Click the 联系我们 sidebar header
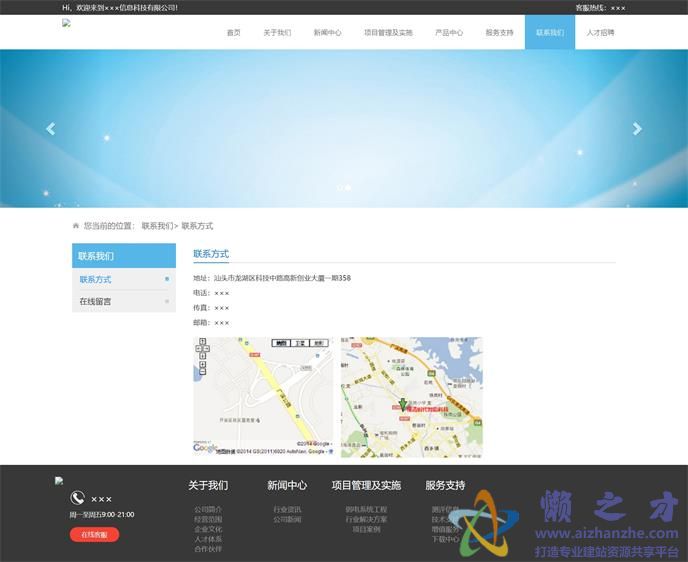The width and height of the screenshot is (688, 562). (x=124, y=256)
